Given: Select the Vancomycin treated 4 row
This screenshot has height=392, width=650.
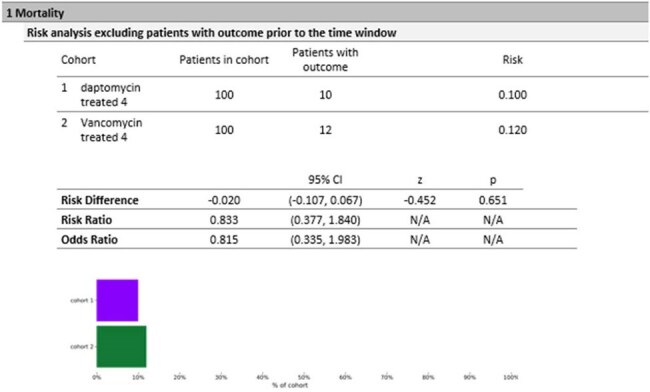Looking at the screenshot, I should (x=352, y=130).
